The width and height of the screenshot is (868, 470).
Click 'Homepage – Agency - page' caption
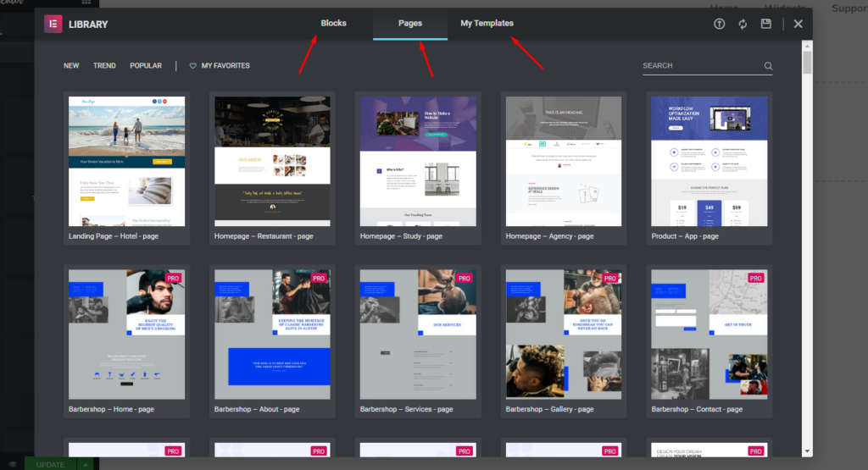tap(549, 236)
